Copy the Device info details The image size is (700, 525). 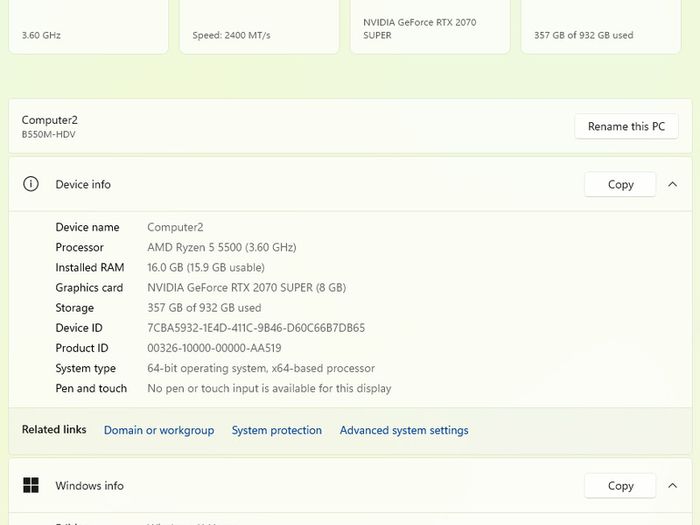pyautogui.click(x=620, y=184)
